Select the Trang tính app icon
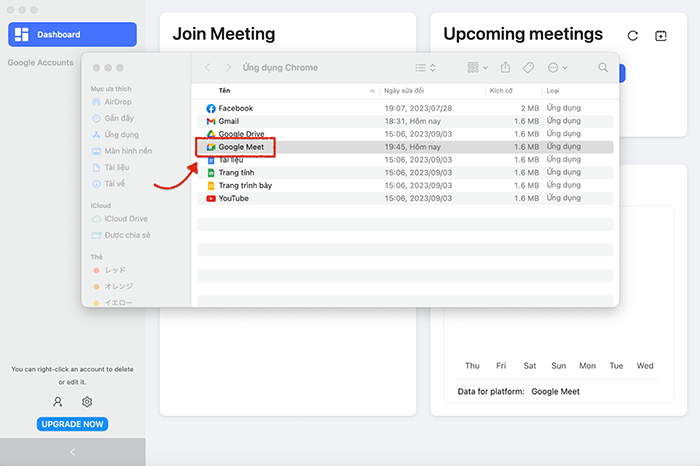The width and height of the screenshot is (700, 466). click(x=211, y=173)
